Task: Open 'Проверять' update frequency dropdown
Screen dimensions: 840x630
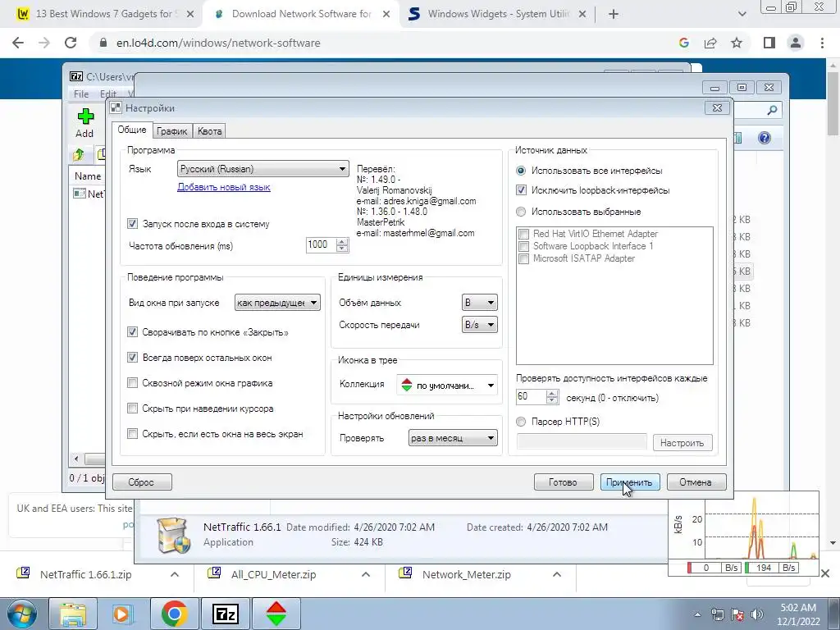Action: pos(453,438)
